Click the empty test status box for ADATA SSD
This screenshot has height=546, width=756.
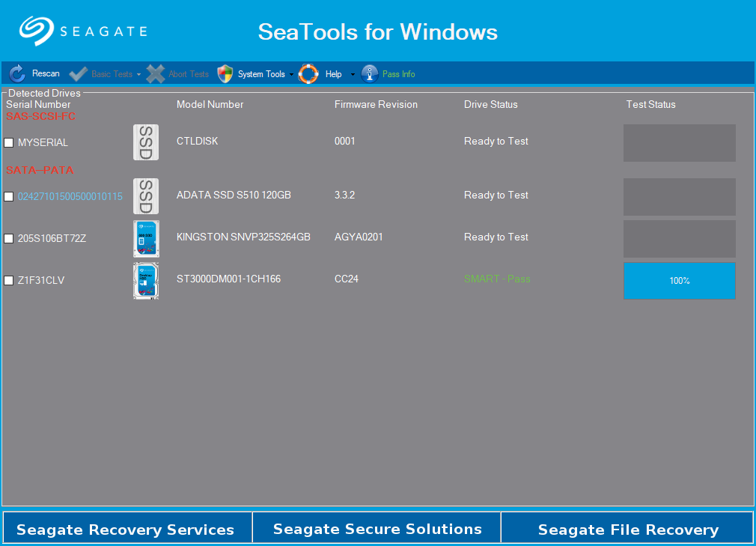click(680, 197)
